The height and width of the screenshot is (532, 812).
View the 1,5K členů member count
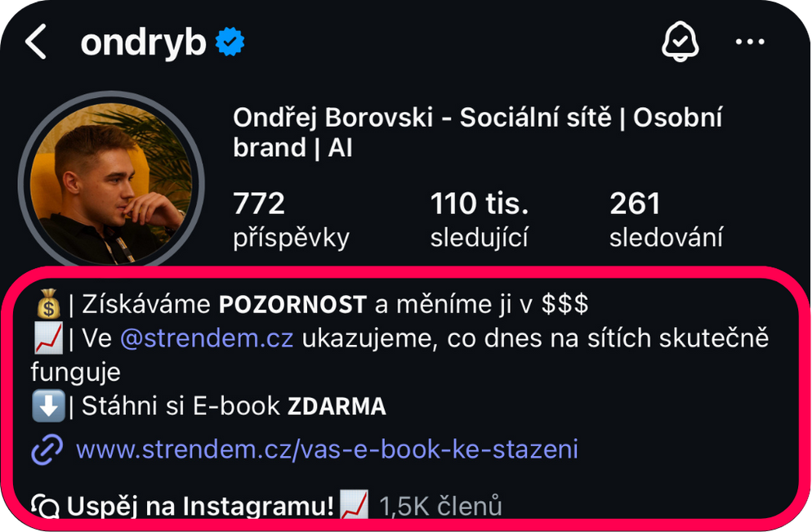tap(440, 506)
